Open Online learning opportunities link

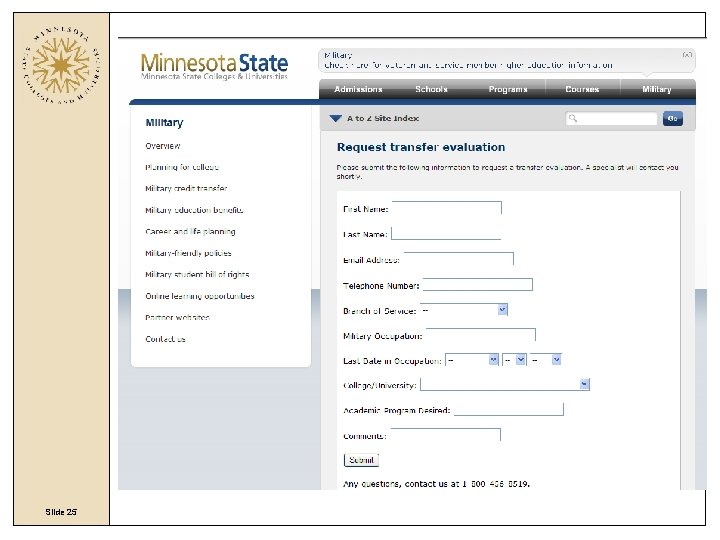coord(200,296)
